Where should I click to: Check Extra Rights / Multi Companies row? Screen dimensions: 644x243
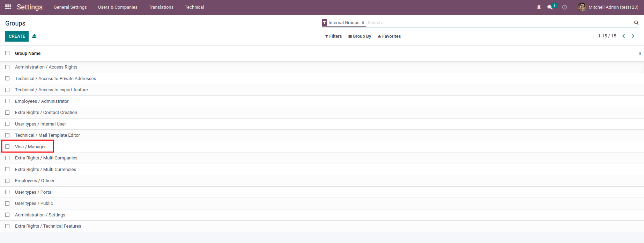pyautogui.click(x=7, y=158)
